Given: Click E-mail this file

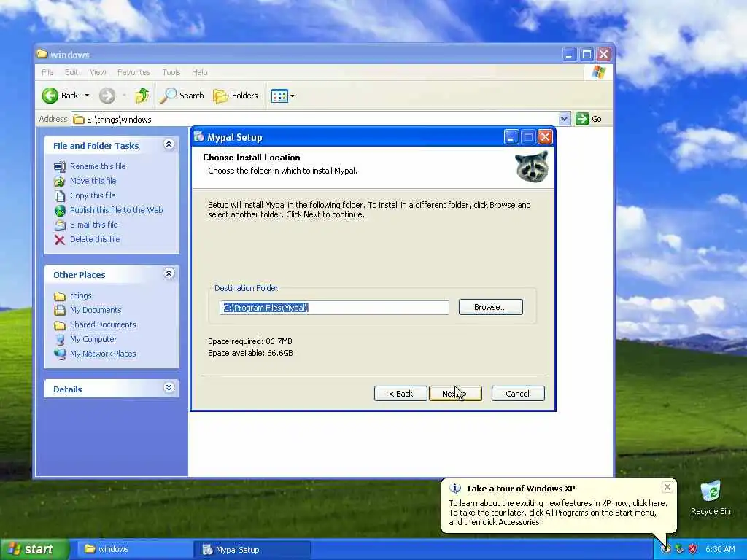Looking at the screenshot, I should (x=93, y=225).
